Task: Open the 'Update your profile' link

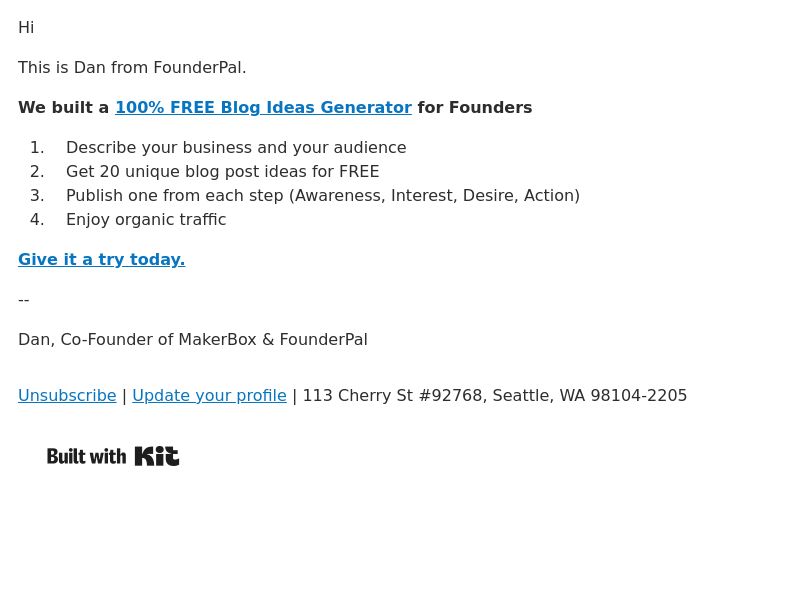Action: 209,395
